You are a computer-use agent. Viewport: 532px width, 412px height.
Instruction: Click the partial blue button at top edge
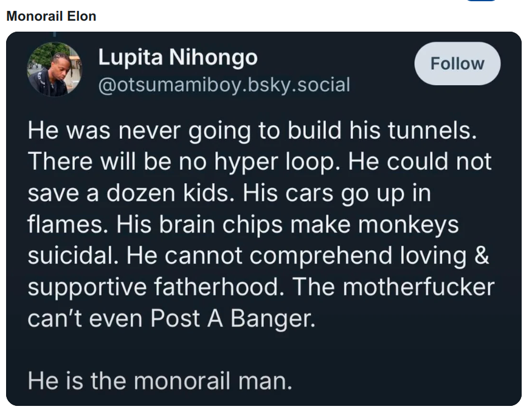click(482, 1)
